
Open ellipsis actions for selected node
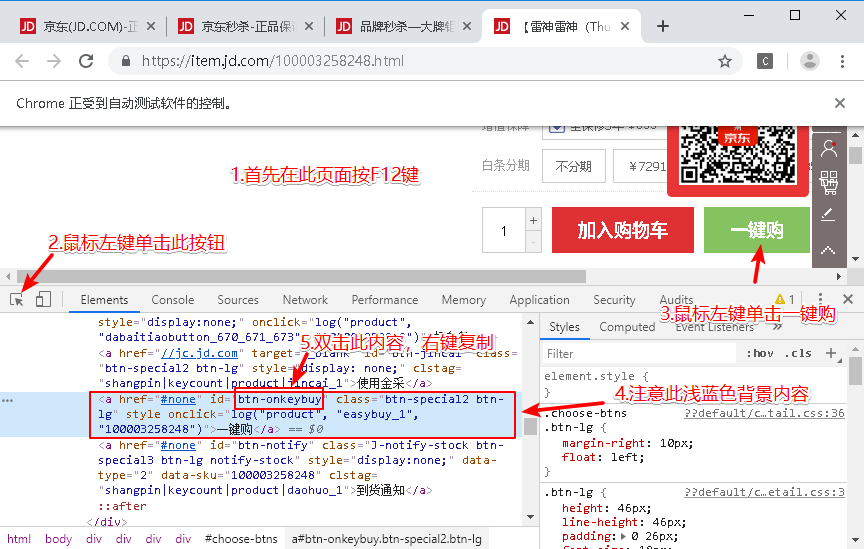[x=7, y=400]
